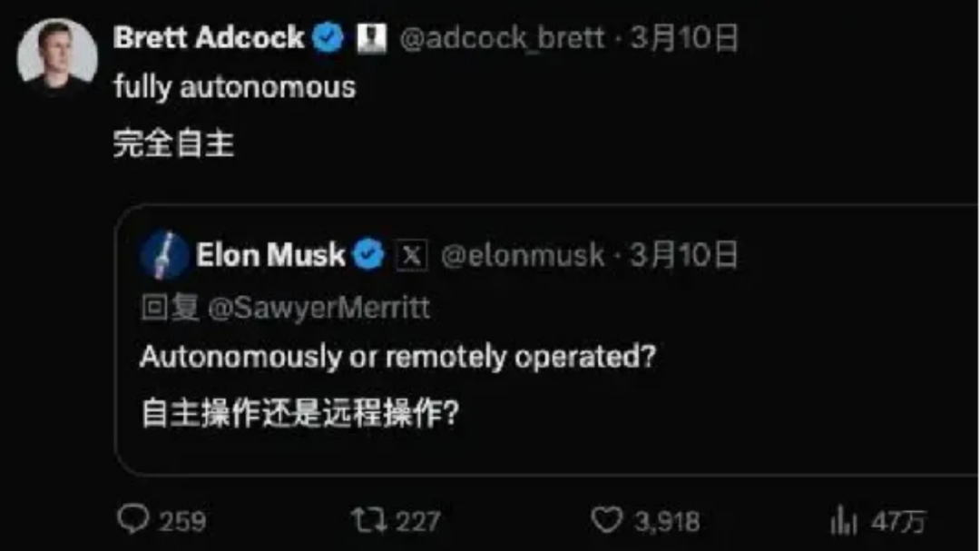This screenshot has height=551, width=980.
Task: Like the tweet with the heart icon
Action: tap(607, 520)
